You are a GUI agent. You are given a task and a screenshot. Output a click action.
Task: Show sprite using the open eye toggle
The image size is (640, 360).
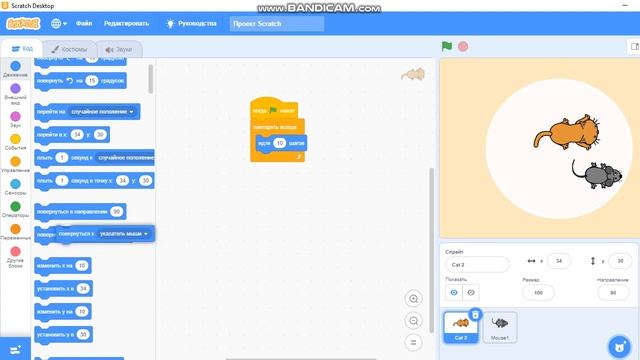click(x=454, y=293)
